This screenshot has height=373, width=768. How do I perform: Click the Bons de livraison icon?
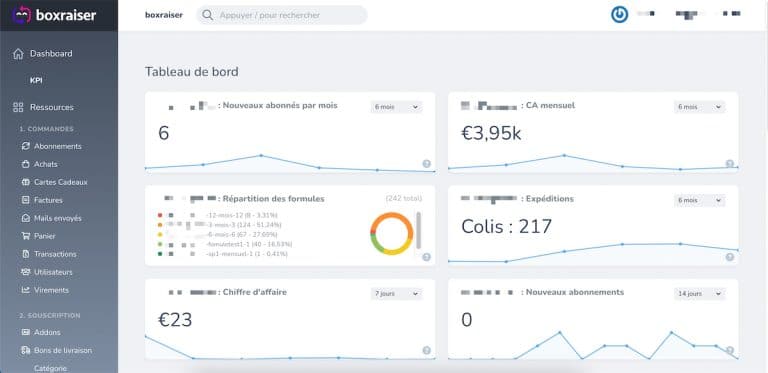click(x=26, y=350)
